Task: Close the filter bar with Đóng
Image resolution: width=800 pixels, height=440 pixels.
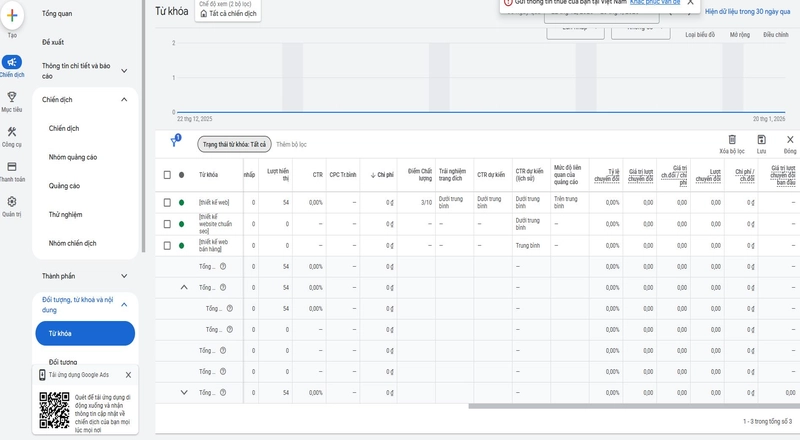Action: [790, 139]
